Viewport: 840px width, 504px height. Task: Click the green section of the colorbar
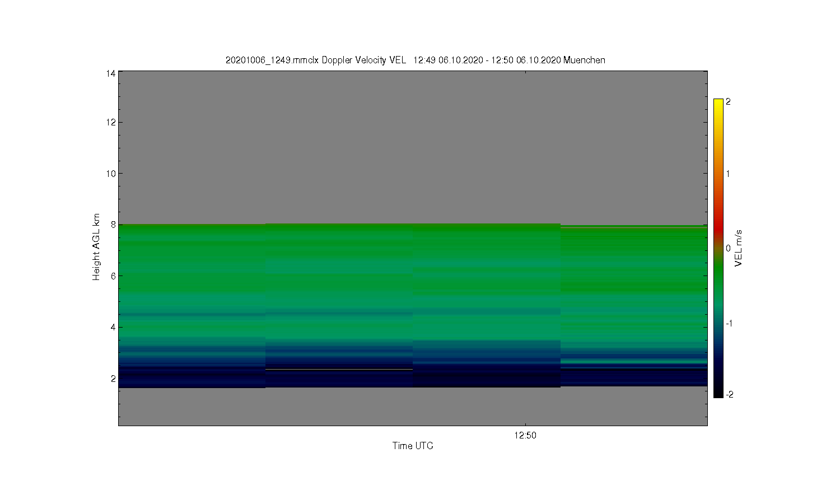coord(718,280)
